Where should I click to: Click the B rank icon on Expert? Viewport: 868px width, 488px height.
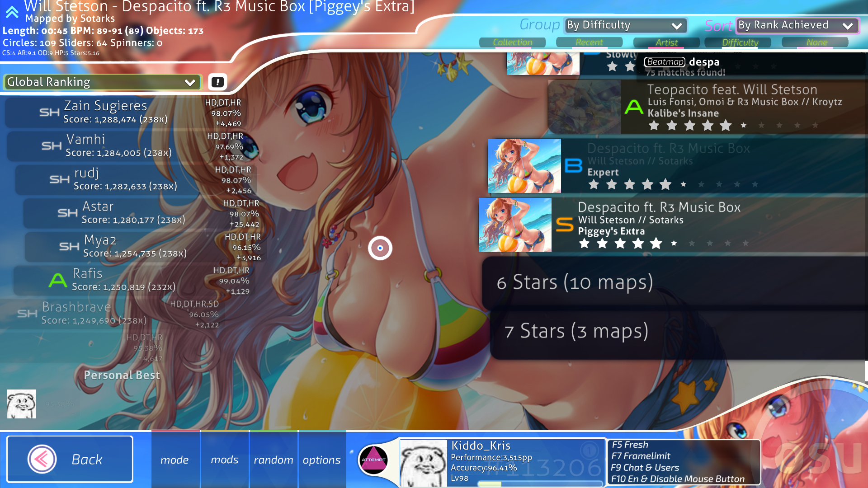[x=574, y=166]
